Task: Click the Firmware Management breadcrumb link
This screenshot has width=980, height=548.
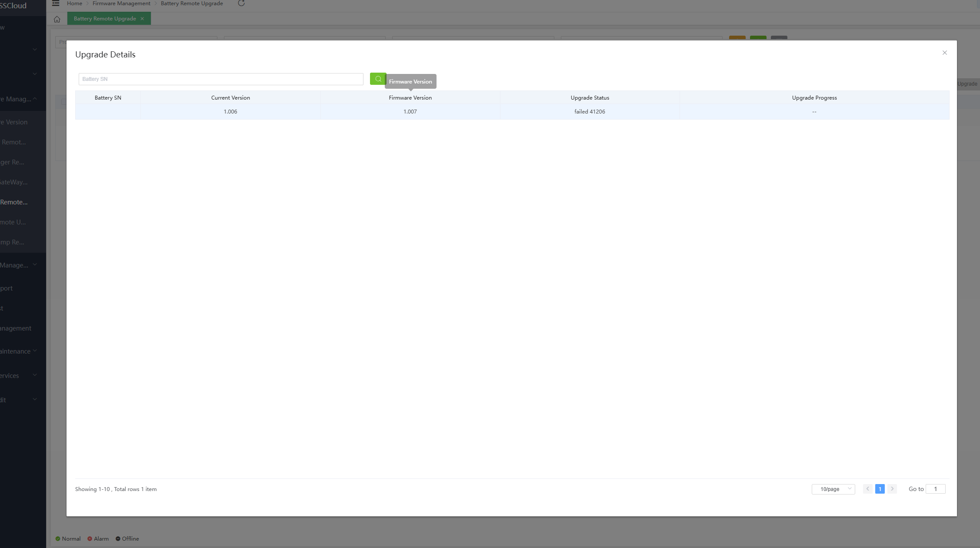Action: coord(121,3)
